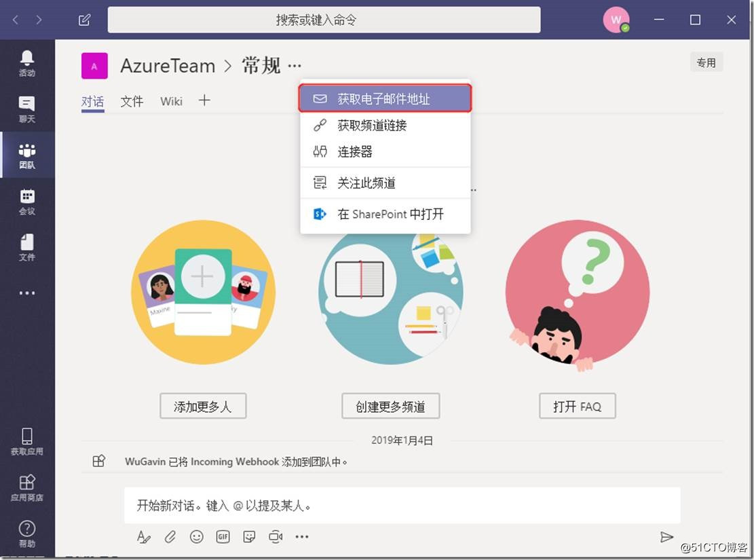
Task: Switch to the 对话 tab
Action: [92, 102]
